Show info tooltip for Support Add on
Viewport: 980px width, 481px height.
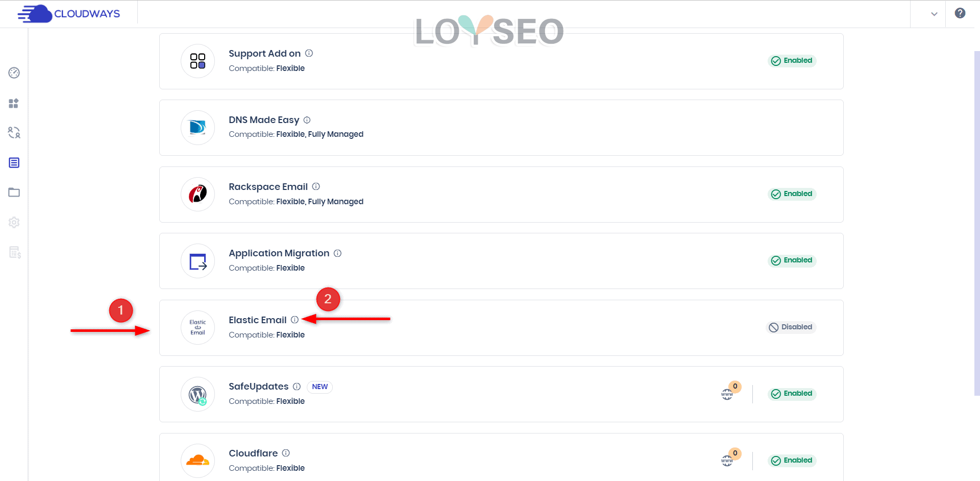[x=309, y=53]
